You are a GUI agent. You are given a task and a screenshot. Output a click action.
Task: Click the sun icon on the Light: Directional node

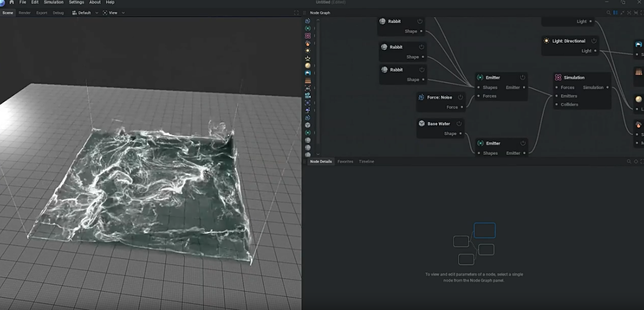[546, 41]
